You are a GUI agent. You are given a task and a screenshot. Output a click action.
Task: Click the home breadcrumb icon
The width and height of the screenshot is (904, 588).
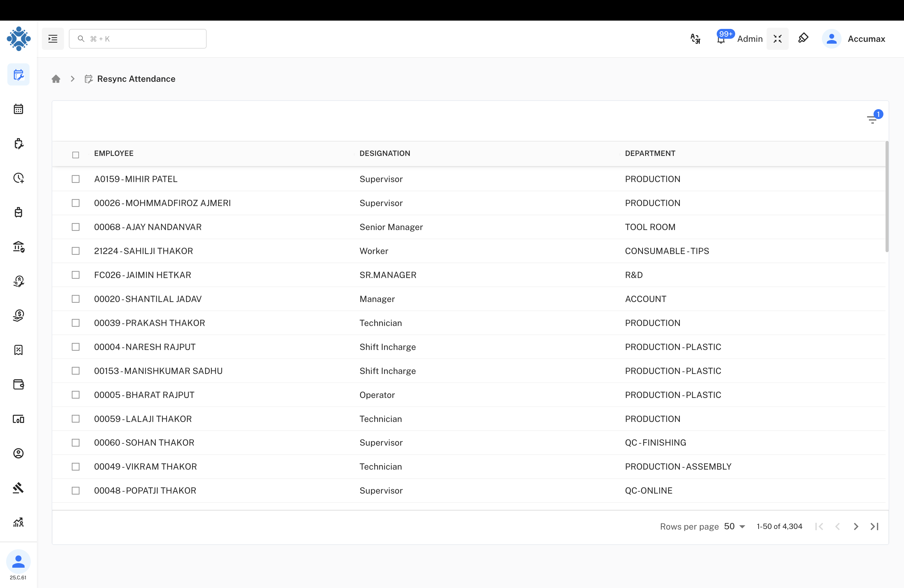(x=56, y=79)
